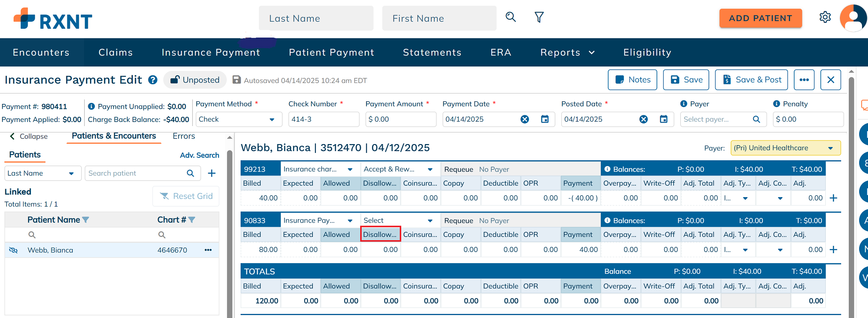The width and height of the screenshot is (868, 318).
Task: Click the Payer info icon
Action: tap(683, 104)
